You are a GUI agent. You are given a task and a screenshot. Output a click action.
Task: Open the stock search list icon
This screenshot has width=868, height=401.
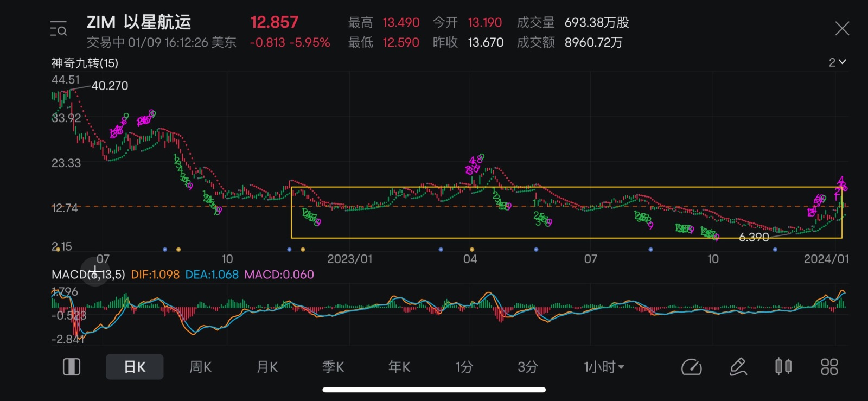tap(58, 28)
